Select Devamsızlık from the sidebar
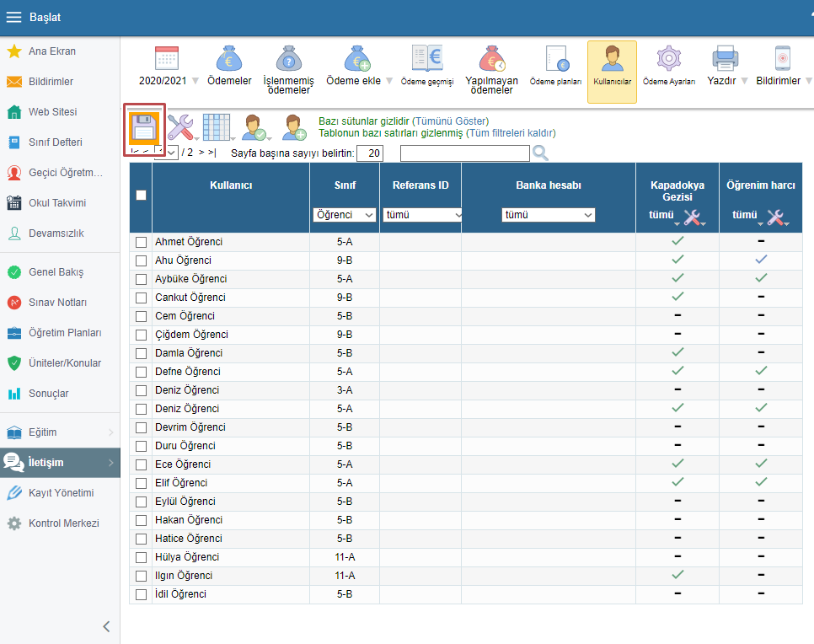This screenshot has height=644, width=814. pos(56,233)
